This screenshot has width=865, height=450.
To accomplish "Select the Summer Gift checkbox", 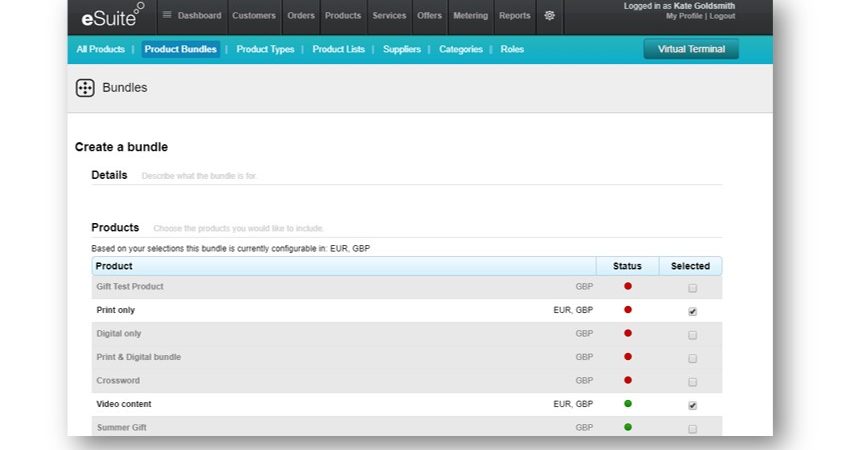I will click(x=692, y=429).
